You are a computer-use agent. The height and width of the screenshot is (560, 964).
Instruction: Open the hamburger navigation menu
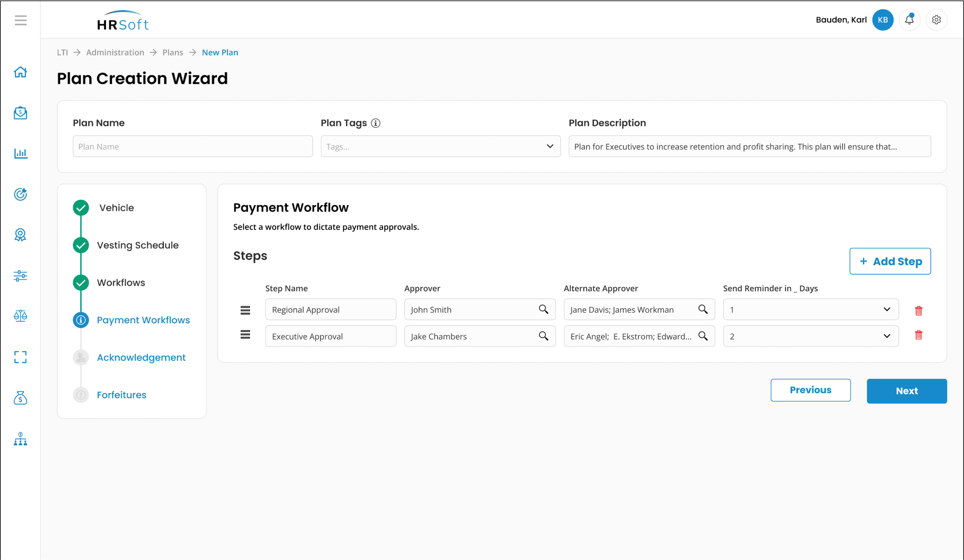(21, 20)
